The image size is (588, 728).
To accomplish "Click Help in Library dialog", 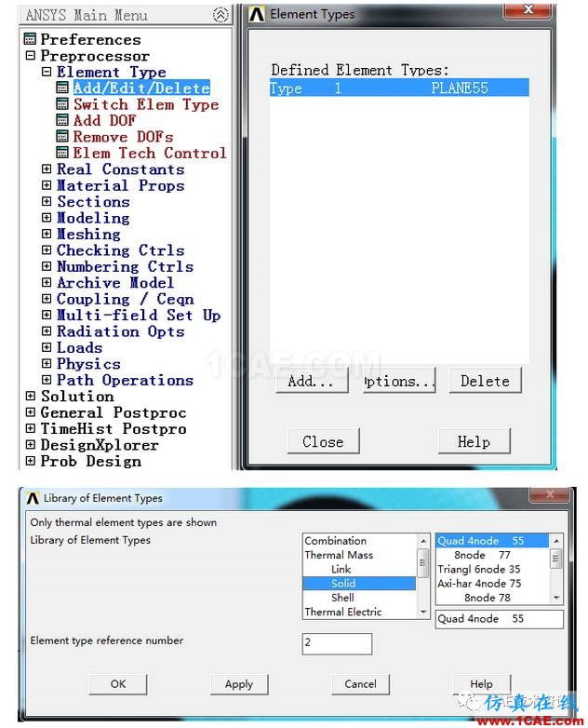I will pos(481,684).
